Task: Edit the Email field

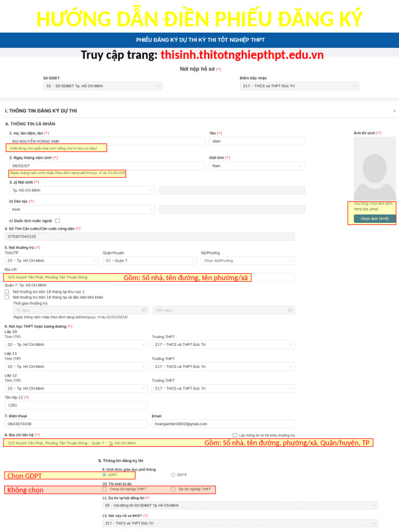Action: 223,424
